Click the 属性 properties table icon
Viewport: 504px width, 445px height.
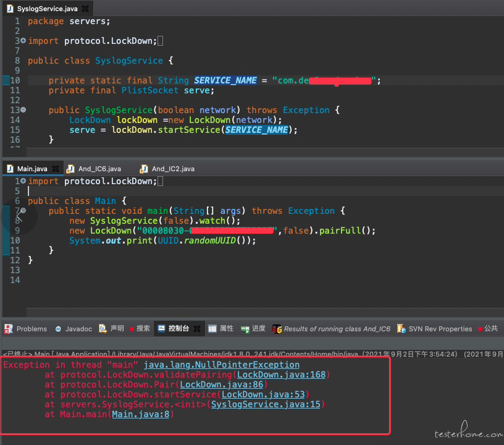[x=212, y=329]
